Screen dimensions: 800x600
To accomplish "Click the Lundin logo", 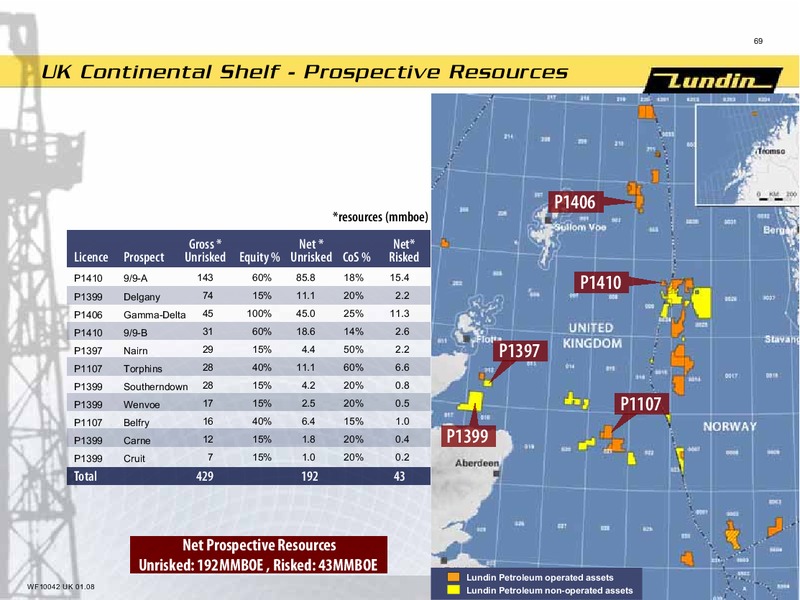I will (x=713, y=80).
